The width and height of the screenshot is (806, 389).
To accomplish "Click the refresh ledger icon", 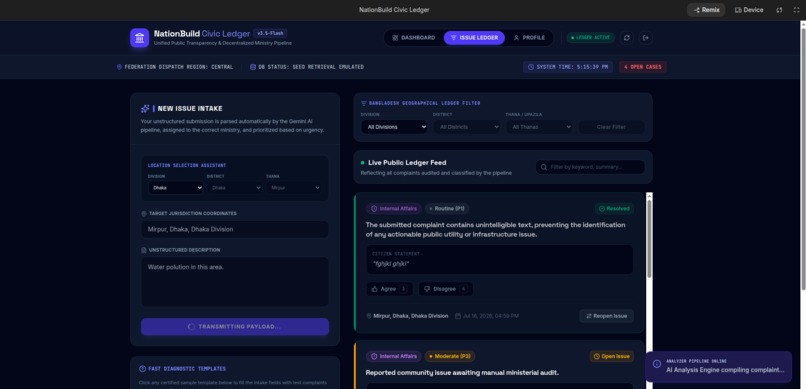I will click(626, 38).
